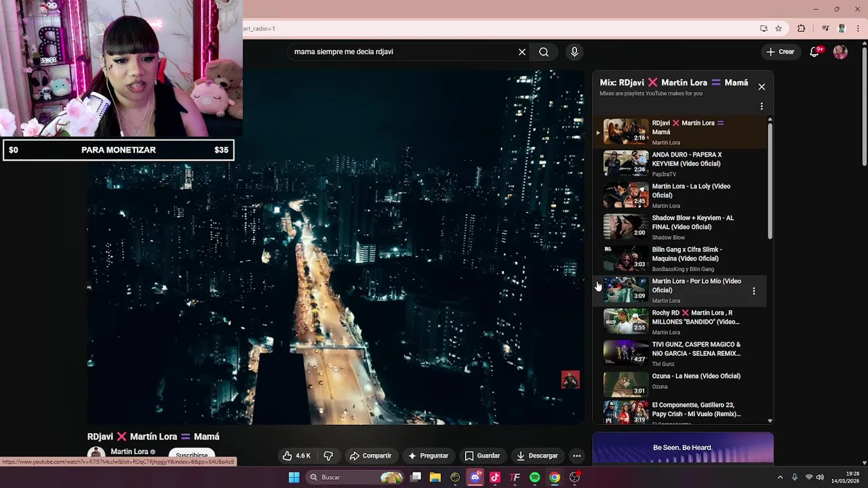Save the video with Guardar
Image resolution: width=868 pixels, height=488 pixels.
pos(482,456)
